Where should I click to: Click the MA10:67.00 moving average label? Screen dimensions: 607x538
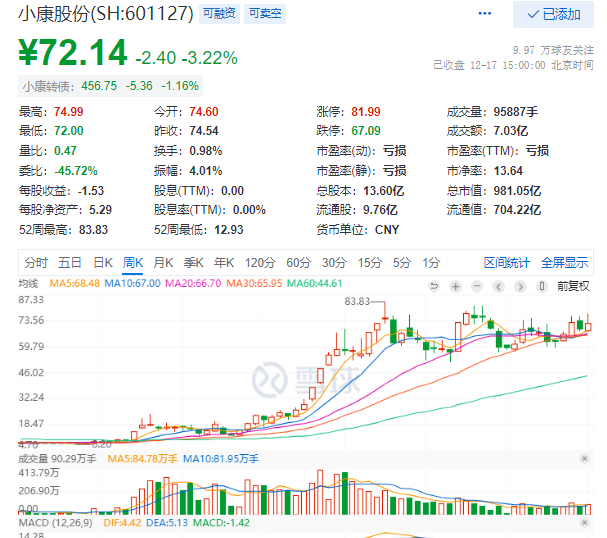132,283
